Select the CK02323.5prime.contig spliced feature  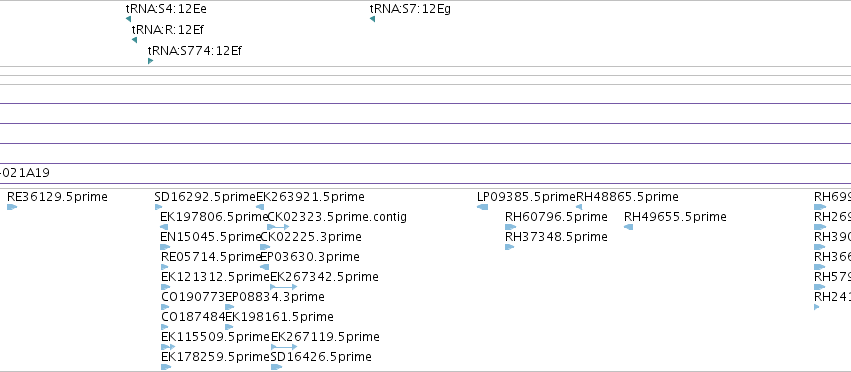[x=278, y=227]
